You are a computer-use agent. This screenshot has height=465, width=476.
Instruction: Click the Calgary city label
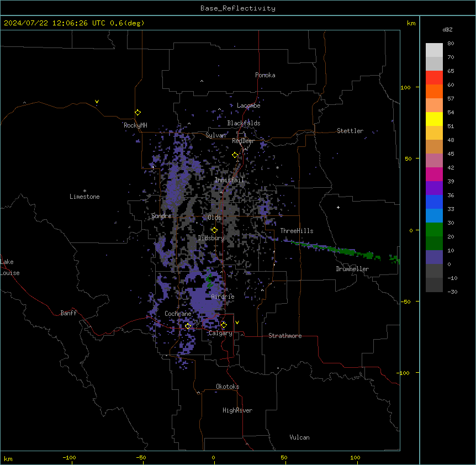tap(220, 333)
